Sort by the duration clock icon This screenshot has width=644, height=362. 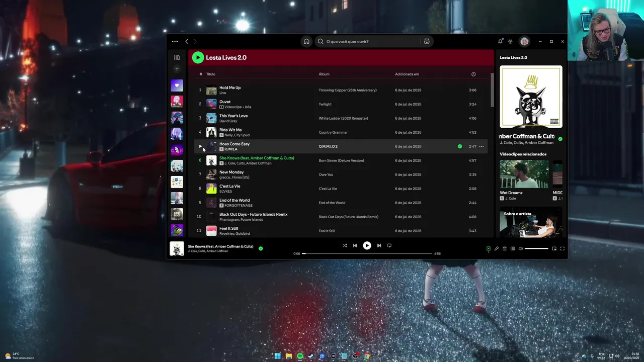click(x=473, y=74)
